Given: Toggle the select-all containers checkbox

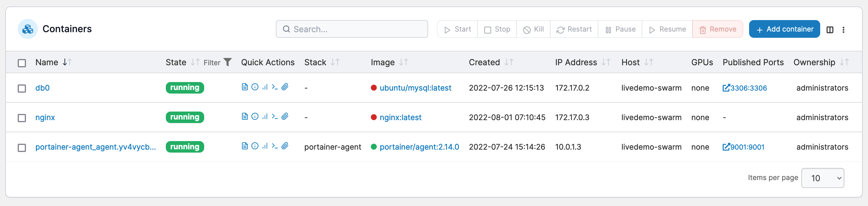Looking at the screenshot, I should click(22, 63).
